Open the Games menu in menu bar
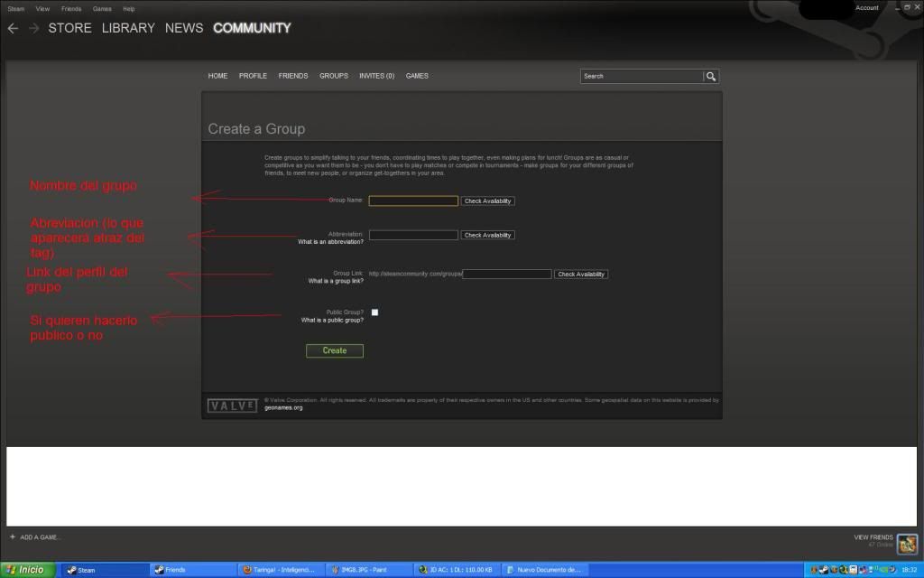Screen dimensions: 924x578 pyautogui.click(x=102, y=9)
